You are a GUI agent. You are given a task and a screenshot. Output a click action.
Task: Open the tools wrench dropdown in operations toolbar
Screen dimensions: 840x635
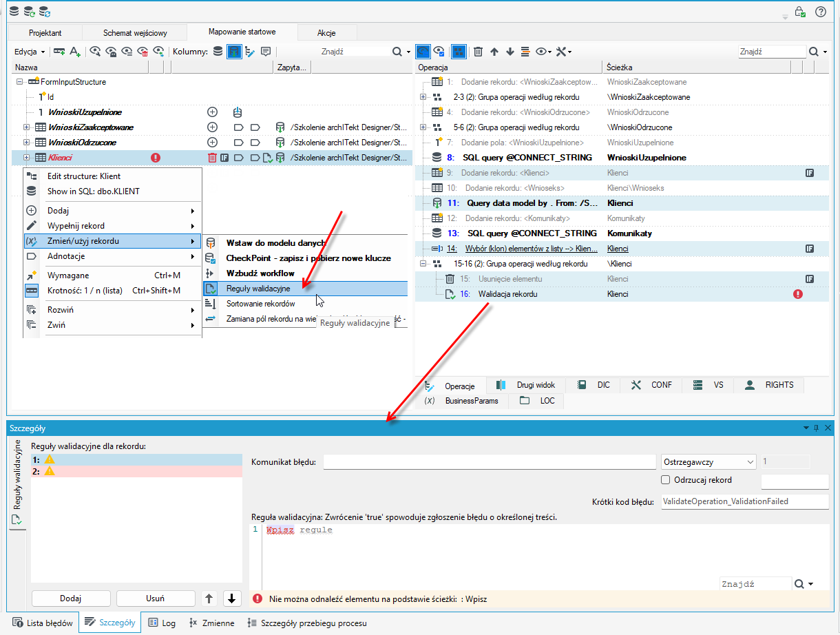pyautogui.click(x=563, y=52)
